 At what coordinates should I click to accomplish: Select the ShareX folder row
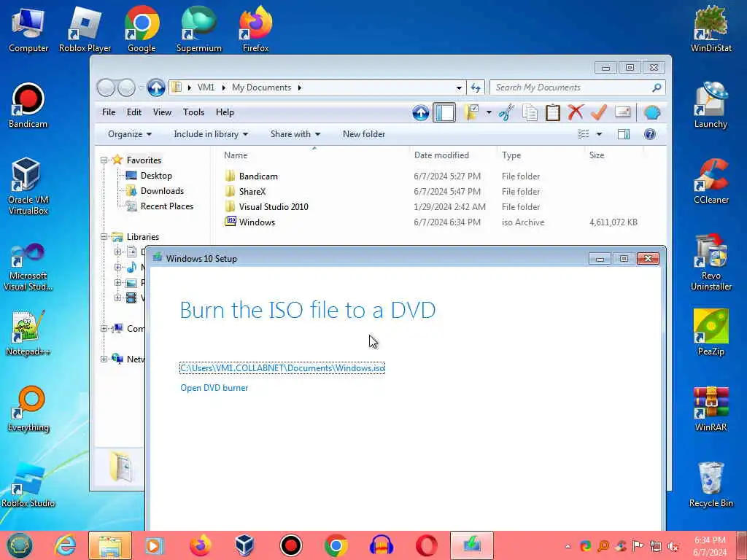pos(252,192)
